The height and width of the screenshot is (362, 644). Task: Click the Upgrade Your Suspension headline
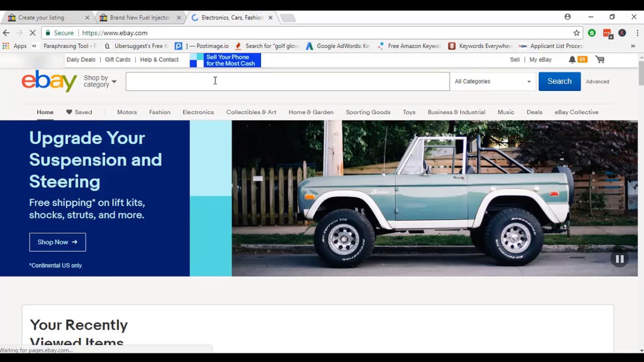pyautogui.click(x=95, y=159)
